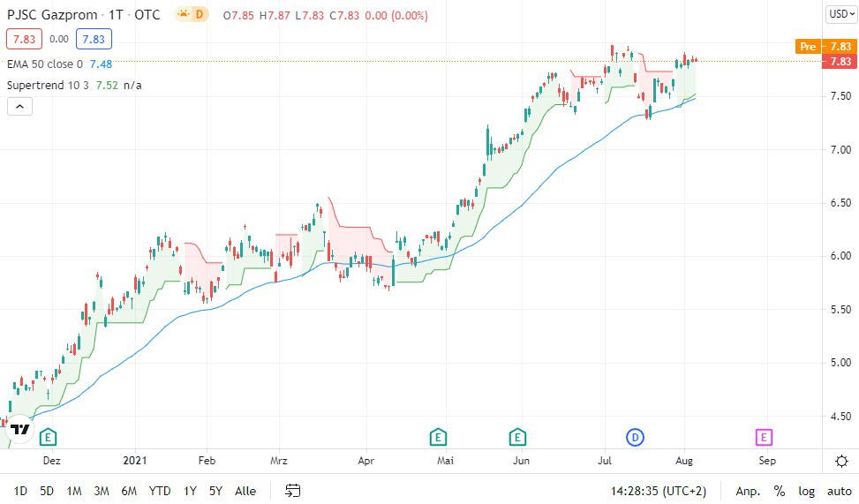Collapse the indicator legend with the chevron button
This screenshot has height=504, width=859.
(x=19, y=106)
